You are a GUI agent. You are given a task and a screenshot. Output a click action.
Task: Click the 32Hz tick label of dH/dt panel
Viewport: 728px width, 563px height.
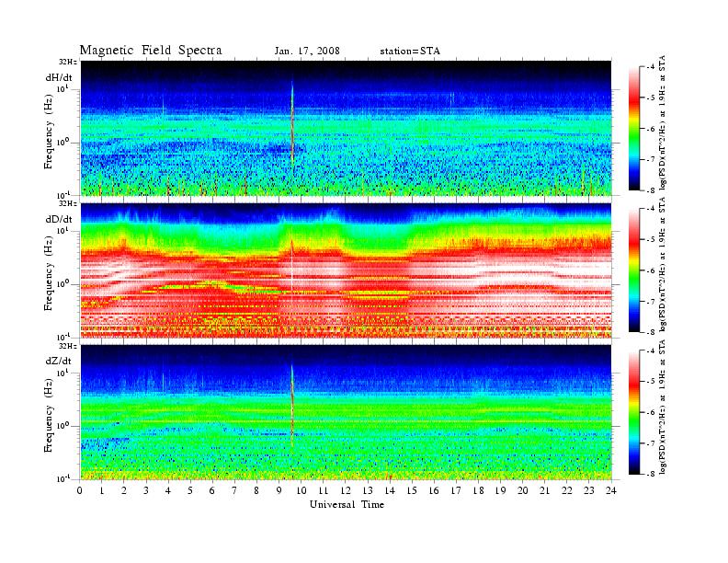(67, 62)
